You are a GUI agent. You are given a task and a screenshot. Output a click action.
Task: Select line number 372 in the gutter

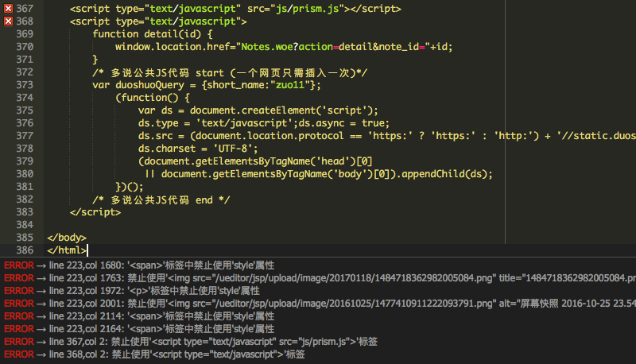[x=25, y=72]
